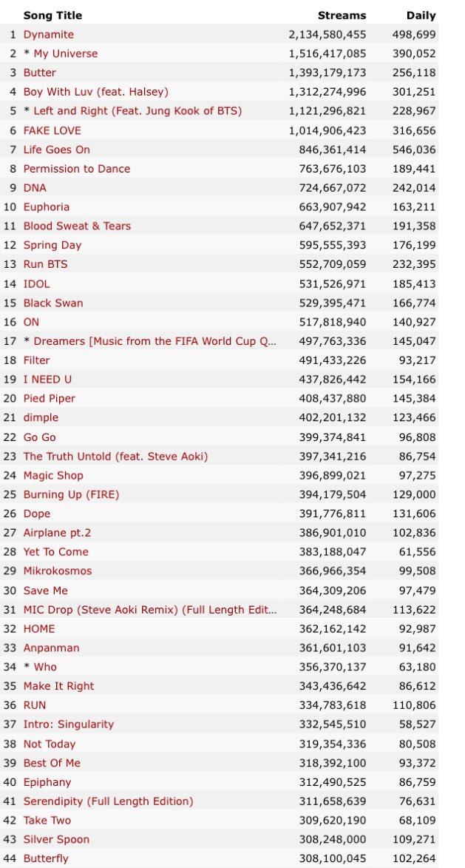Open the Magic Shop link
Viewport: 465px width, 868px height.
click(x=53, y=475)
